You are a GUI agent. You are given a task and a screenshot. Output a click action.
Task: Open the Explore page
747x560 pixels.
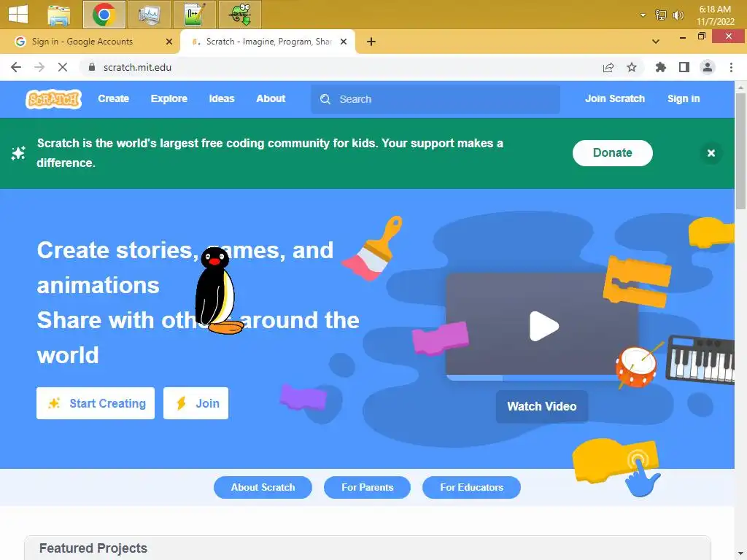169,98
